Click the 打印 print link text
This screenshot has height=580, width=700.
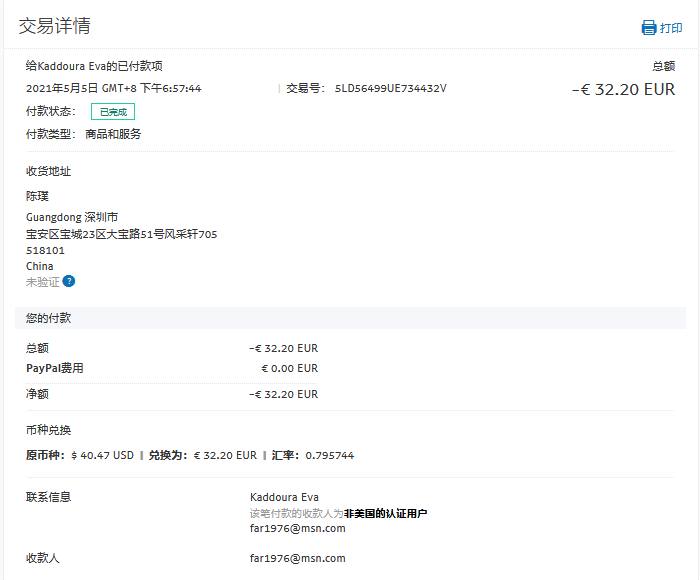[x=671, y=28]
